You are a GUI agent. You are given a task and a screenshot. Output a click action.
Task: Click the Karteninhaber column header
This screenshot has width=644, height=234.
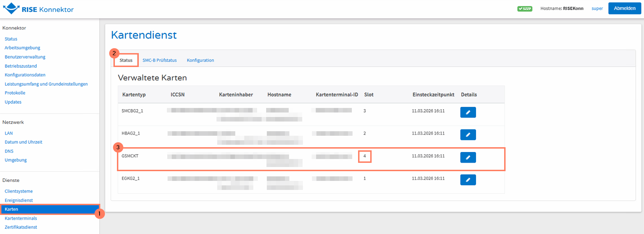pos(236,95)
